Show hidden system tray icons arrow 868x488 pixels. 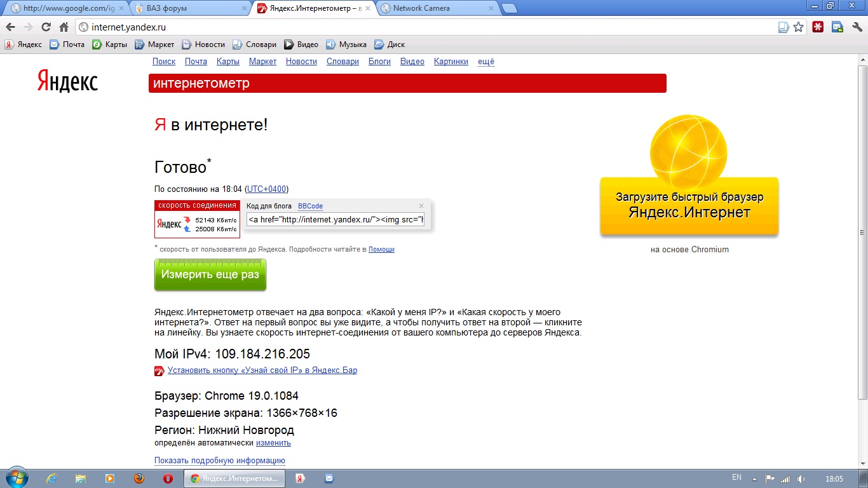(x=754, y=478)
